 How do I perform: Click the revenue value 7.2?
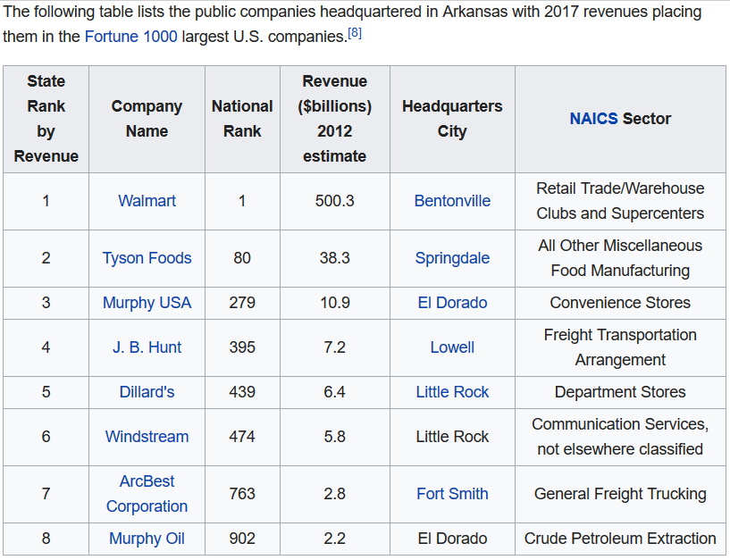[x=335, y=347]
